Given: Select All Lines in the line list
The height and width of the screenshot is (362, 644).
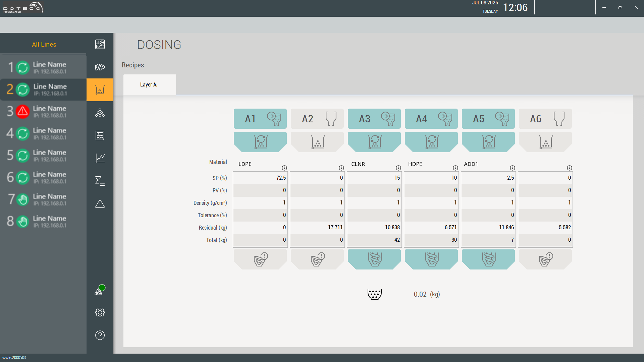Looking at the screenshot, I should click(x=44, y=44).
